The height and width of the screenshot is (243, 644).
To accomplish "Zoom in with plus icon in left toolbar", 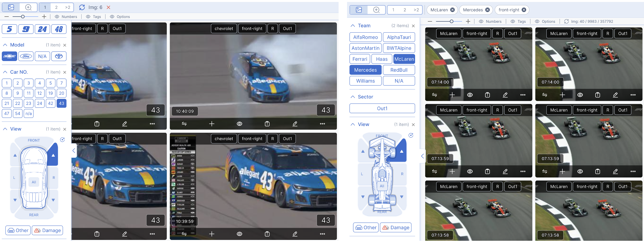I will click(44, 17).
